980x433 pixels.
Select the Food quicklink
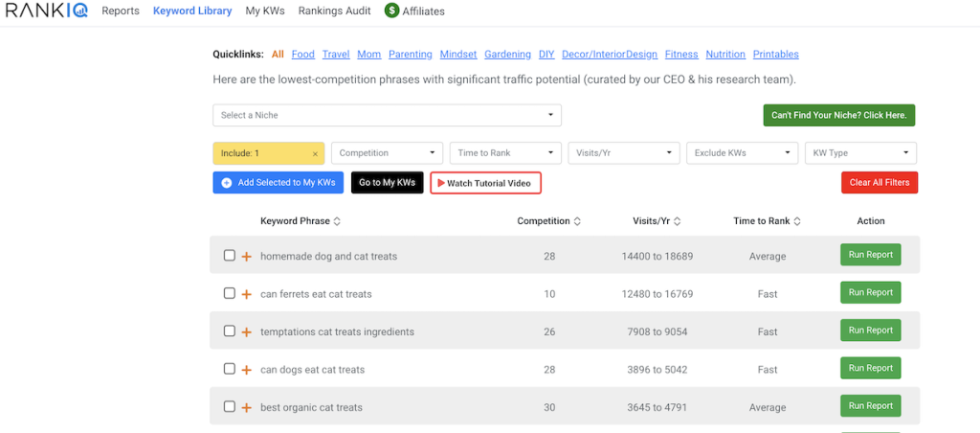click(x=303, y=55)
